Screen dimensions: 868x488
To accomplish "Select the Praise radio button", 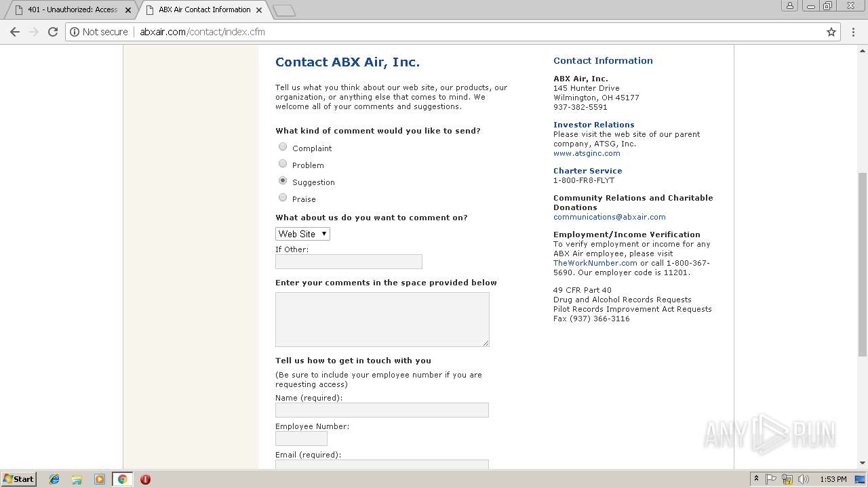I will point(283,198).
